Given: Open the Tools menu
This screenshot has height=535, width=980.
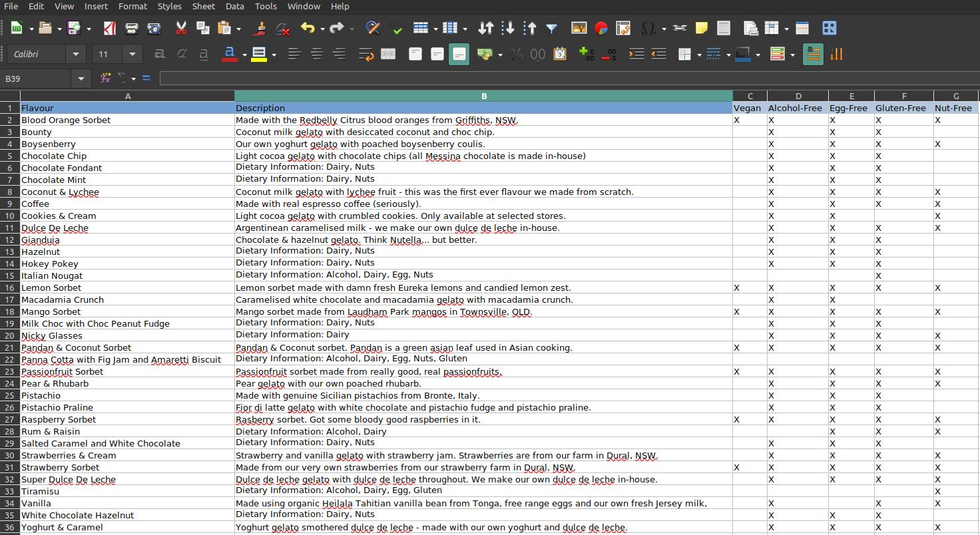Looking at the screenshot, I should point(266,6).
